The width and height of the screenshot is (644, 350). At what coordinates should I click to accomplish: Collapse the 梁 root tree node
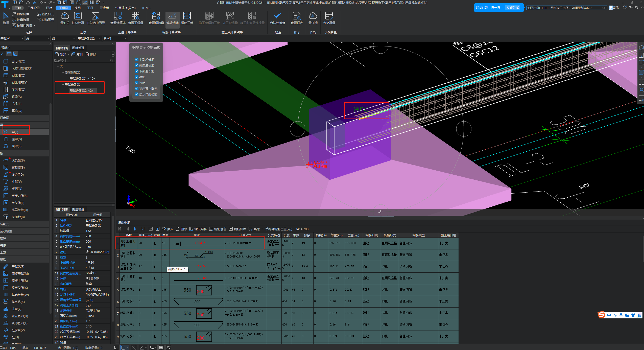coord(58,66)
